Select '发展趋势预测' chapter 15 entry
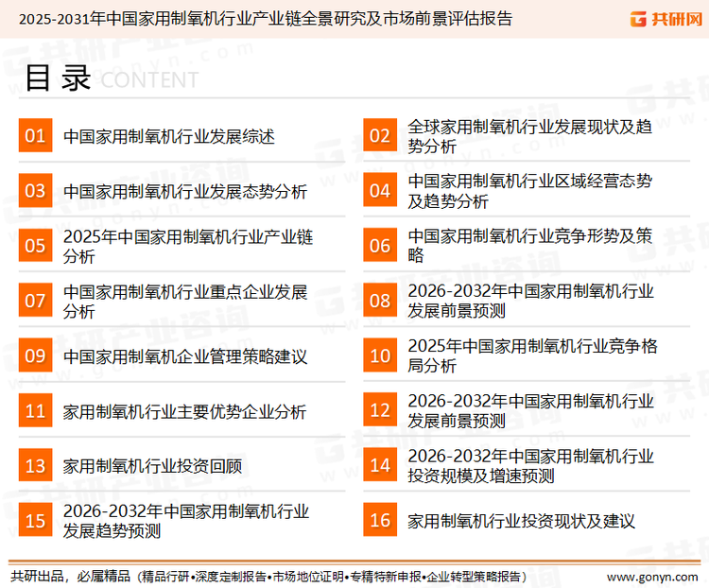This screenshot has height=588, width=709. pos(186,521)
